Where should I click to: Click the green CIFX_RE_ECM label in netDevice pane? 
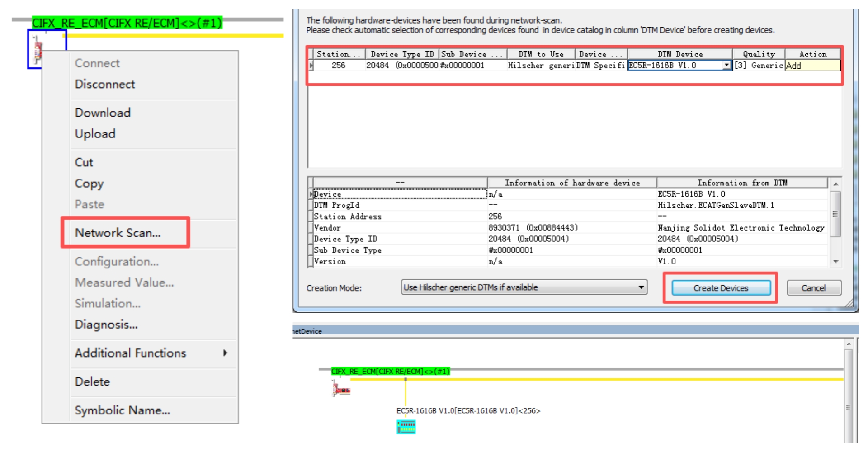[391, 372]
